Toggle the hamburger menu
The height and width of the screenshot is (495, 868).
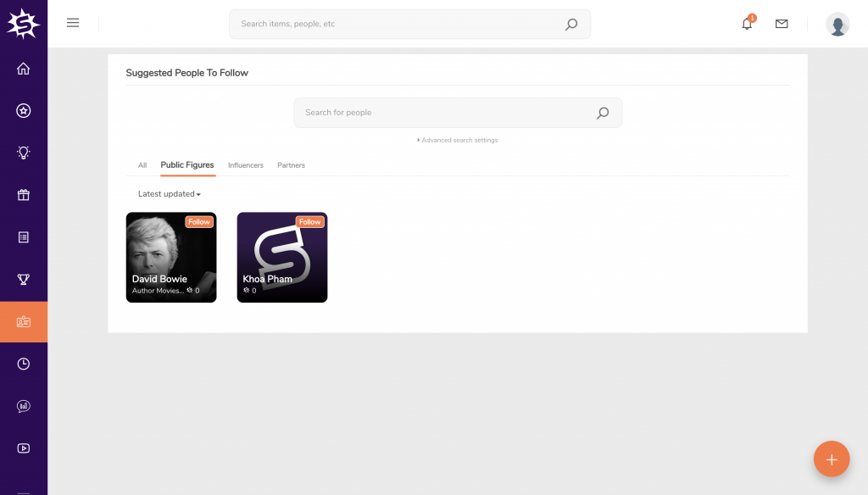coord(73,23)
